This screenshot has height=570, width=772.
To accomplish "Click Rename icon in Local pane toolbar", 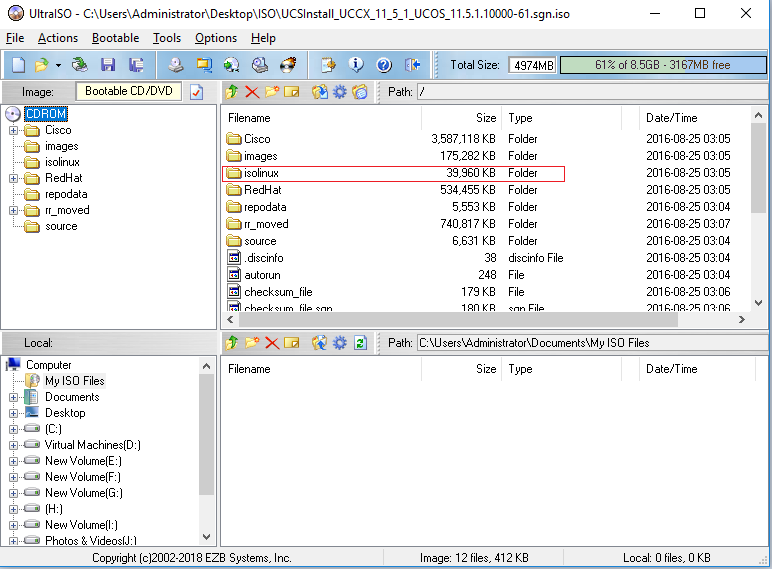I will pos(291,343).
